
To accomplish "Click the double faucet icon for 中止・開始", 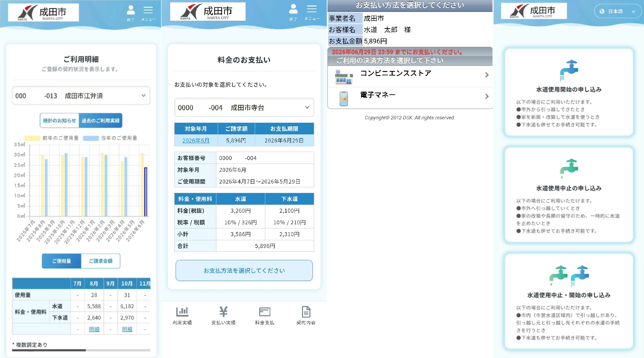I will click(x=569, y=276).
